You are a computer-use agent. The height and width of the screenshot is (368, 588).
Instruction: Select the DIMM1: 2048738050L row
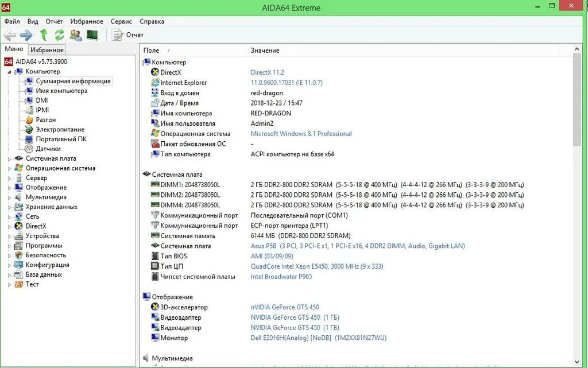coord(190,185)
